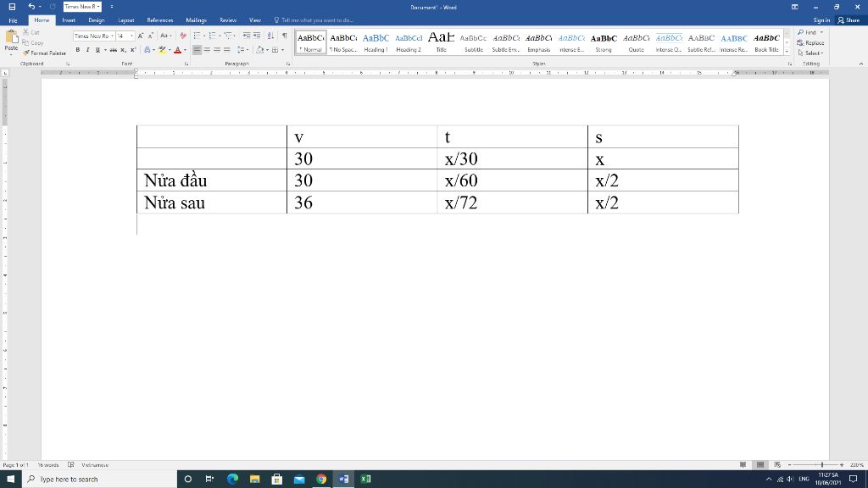
Task: Open the proofing errors status icon
Action: click(x=71, y=465)
